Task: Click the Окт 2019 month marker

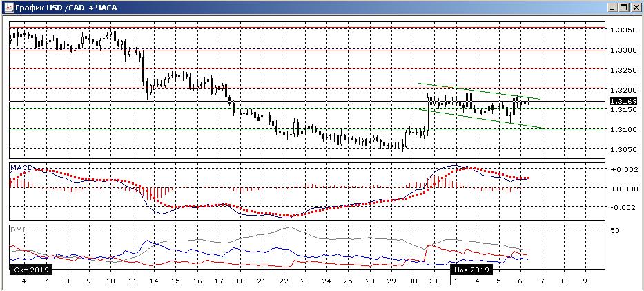Action: click(30, 270)
